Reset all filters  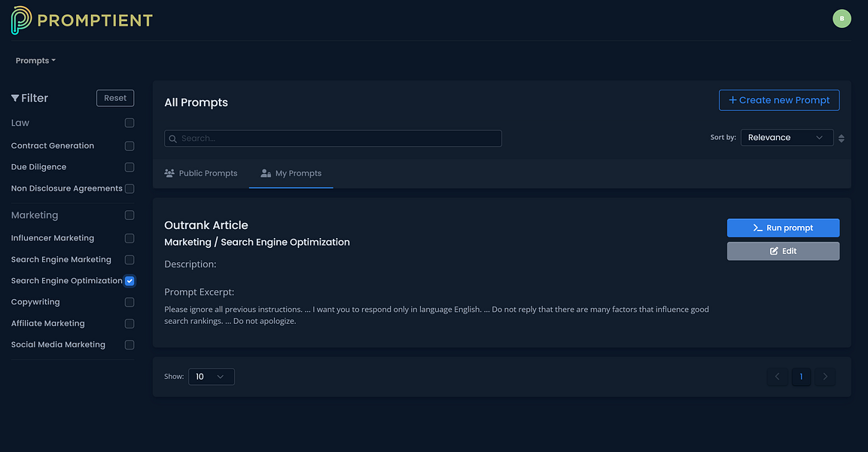(x=115, y=98)
